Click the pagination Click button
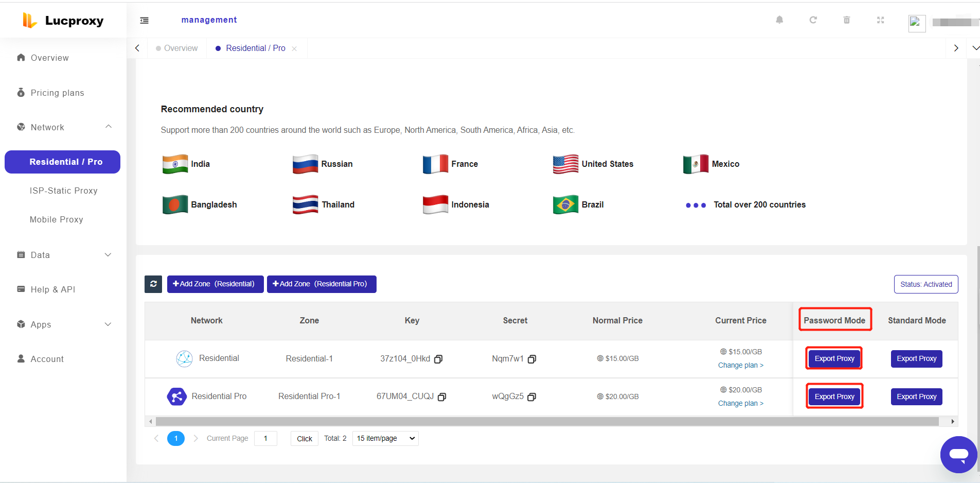The height and width of the screenshot is (483, 980). (x=305, y=439)
